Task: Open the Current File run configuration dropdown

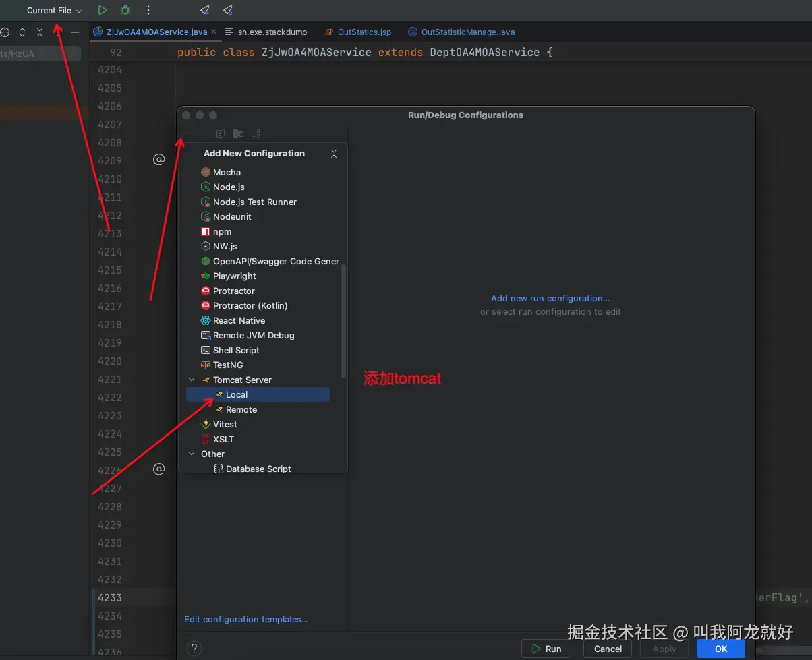Action: click(x=54, y=11)
